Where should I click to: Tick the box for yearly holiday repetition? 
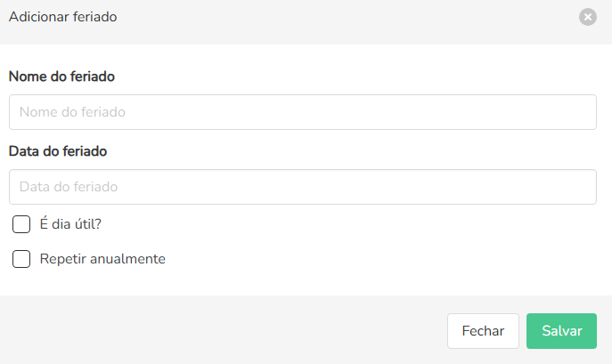(x=21, y=259)
